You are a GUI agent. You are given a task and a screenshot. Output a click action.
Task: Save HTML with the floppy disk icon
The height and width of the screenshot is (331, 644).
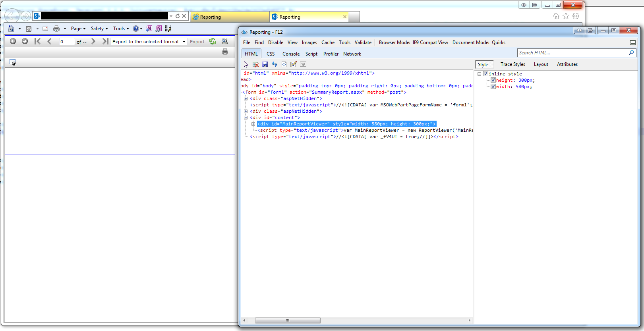click(x=265, y=64)
